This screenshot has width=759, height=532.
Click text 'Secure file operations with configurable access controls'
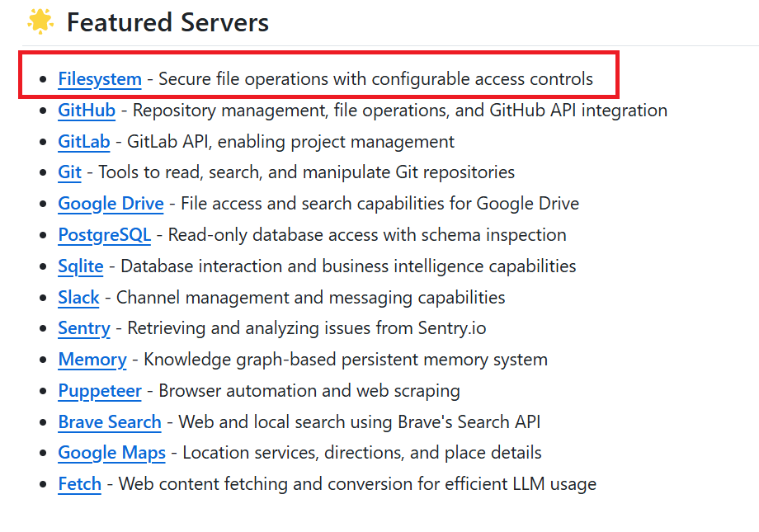375,79
